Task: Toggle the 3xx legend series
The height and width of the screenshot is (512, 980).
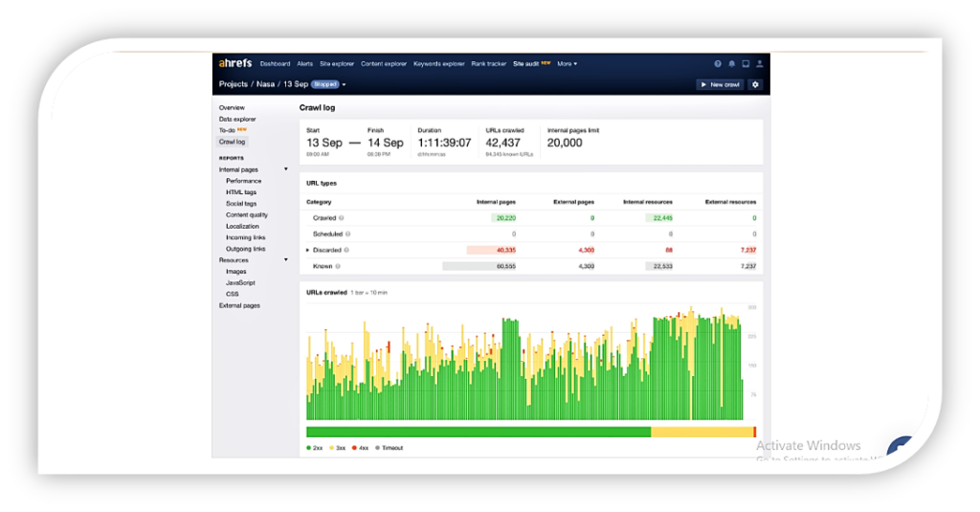Action: (337, 448)
